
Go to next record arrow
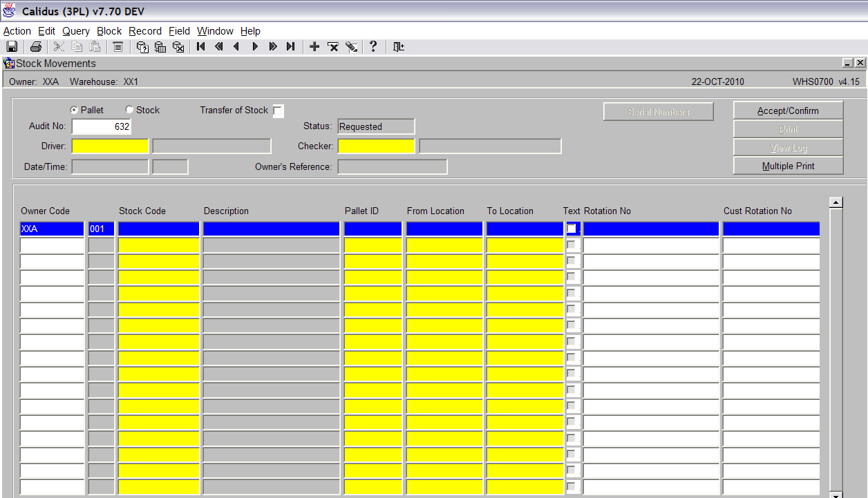(x=255, y=47)
